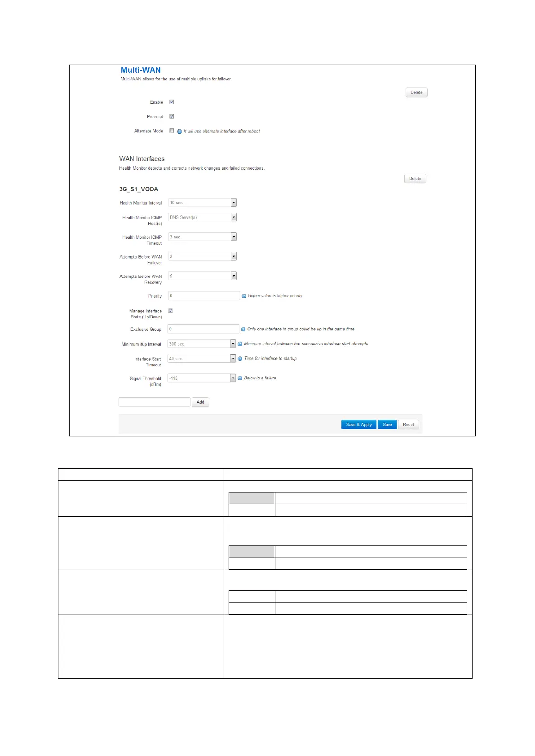535x756 pixels.
Task: Toggle the Preempt checkbox
Action: (x=172, y=116)
